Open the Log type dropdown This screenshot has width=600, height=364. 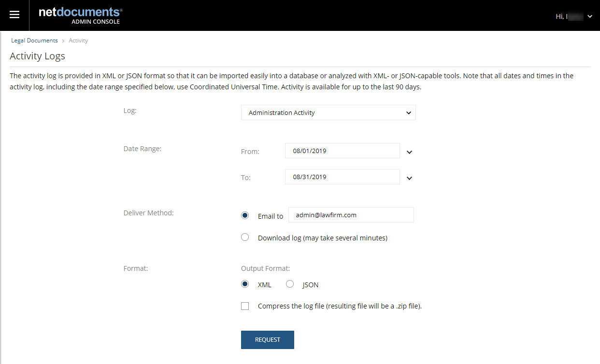328,112
